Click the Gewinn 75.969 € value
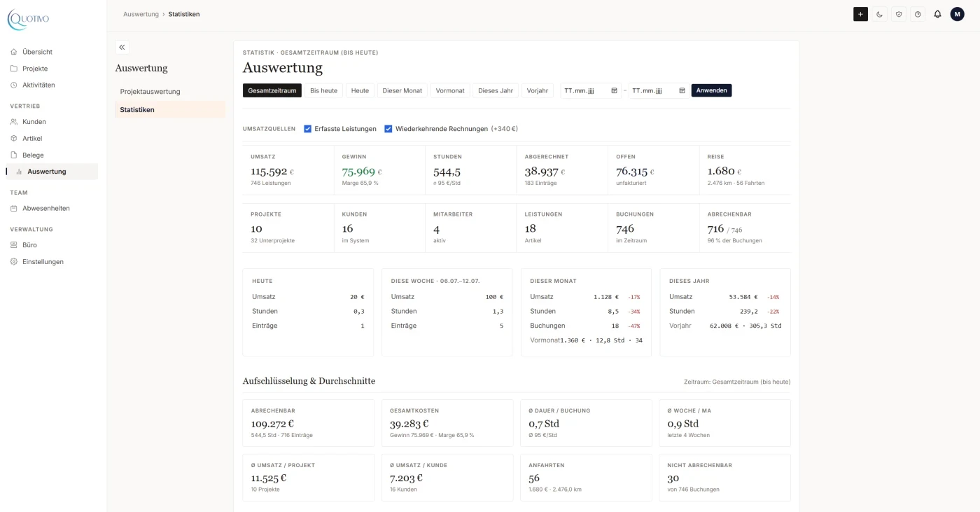Viewport: 980px width, 512px height. (x=362, y=172)
